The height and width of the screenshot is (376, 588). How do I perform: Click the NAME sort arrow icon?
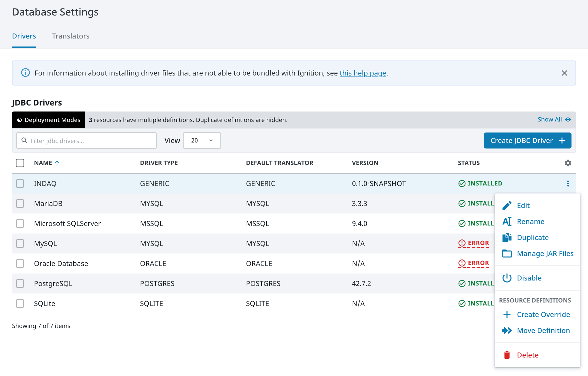(57, 163)
